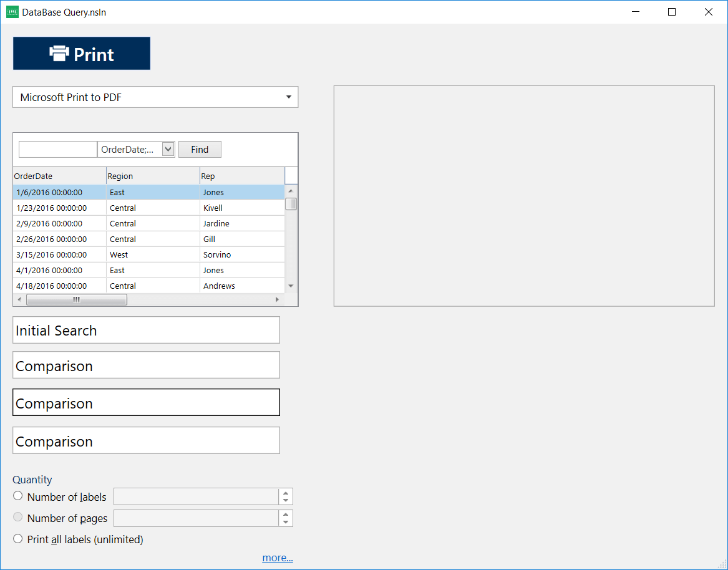728x570 pixels.
Task: Select the Number of pages radio button
Action: pos(17,516)
